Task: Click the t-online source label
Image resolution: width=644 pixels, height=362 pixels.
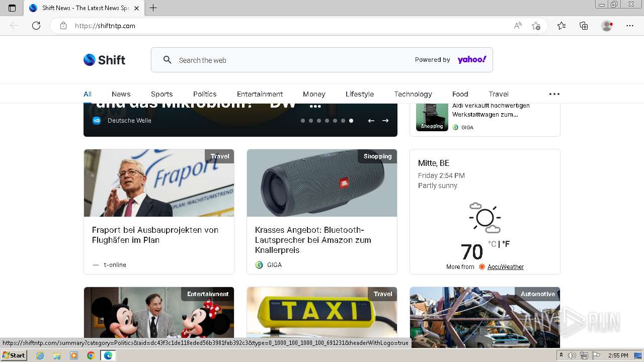Action: pyautogui.click(x=115, y=265)
